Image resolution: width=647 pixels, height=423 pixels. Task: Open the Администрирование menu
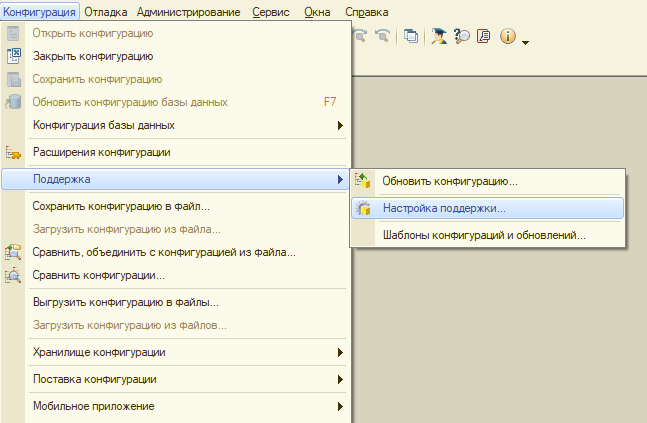tap(188, 11)
